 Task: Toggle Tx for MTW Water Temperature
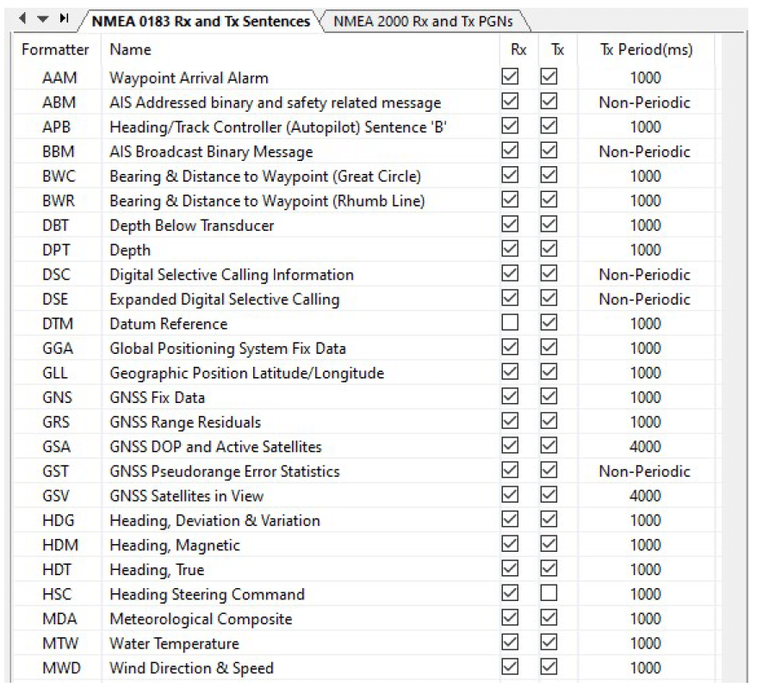coord(549,642)
